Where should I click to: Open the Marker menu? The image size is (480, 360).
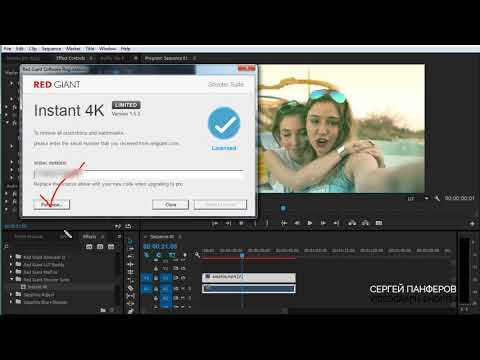(73, 49)
